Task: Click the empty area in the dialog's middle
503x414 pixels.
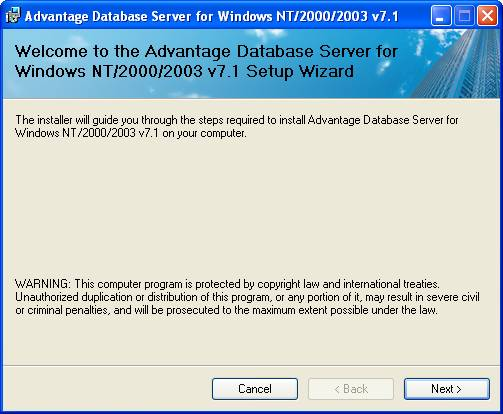Action: (x=251, y=207)
